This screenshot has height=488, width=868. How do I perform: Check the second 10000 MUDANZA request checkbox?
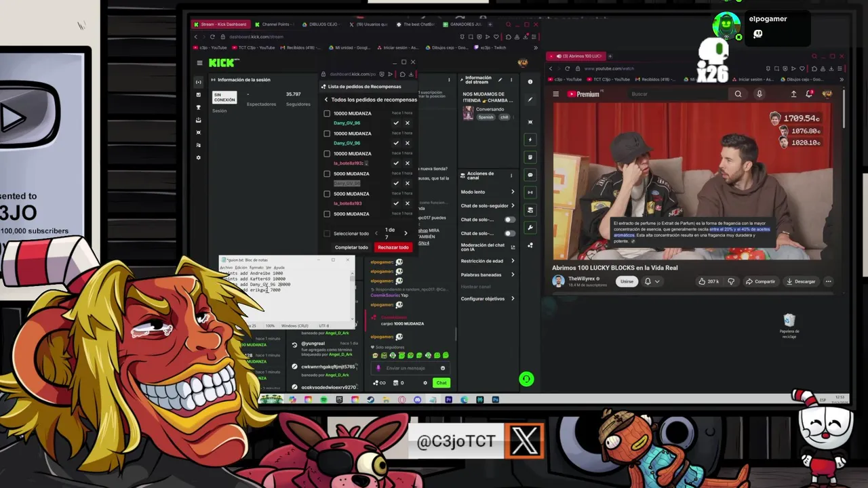[327, 134]
